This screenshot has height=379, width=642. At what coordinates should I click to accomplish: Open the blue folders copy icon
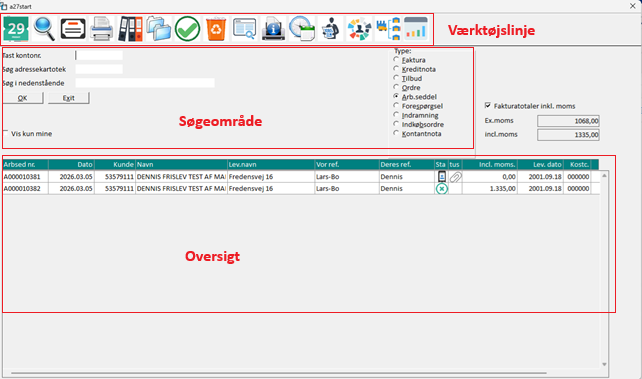pos(158,29)
